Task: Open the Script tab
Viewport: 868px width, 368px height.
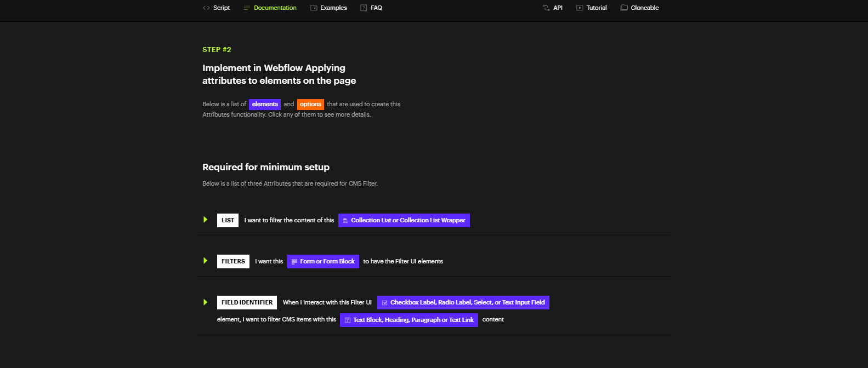Action: pos(217,8)
